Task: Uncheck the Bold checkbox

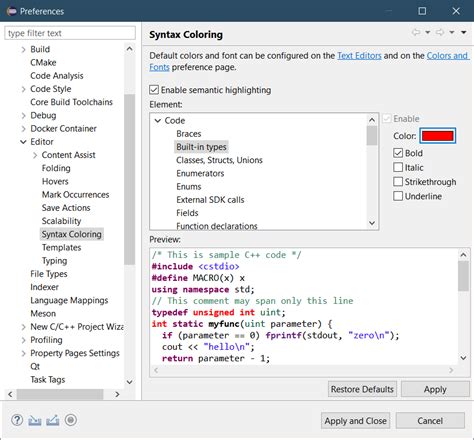Action: pyautogui.click(x=398, y=153)
